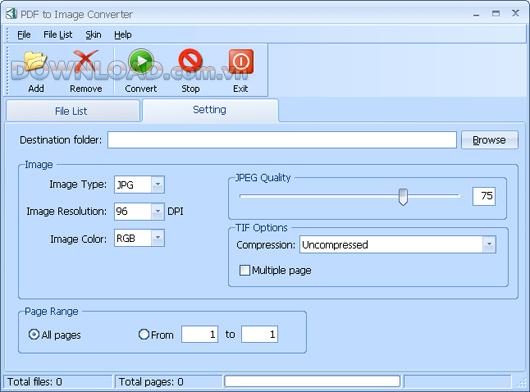
Task: Click the app icon in title bar
Action: 11,14
